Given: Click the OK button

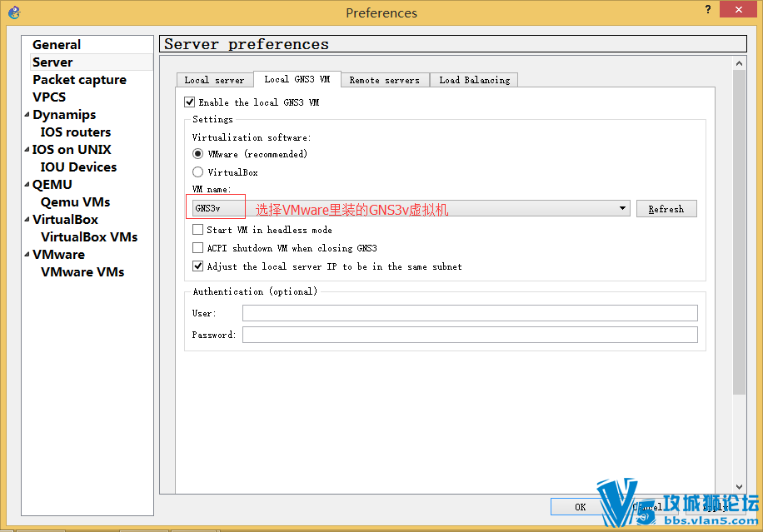Looking at the screenshot, I should (x=580, y=507).
